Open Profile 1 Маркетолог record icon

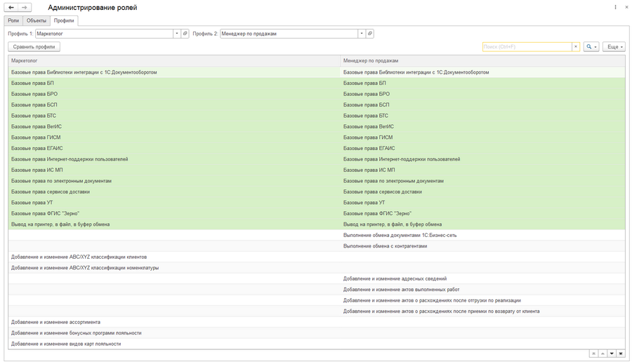click(x=185, y=34)
